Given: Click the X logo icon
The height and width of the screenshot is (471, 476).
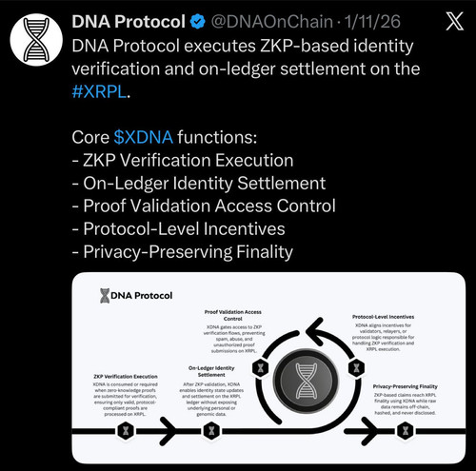Looking at the screenshot, I should point(455,21).
